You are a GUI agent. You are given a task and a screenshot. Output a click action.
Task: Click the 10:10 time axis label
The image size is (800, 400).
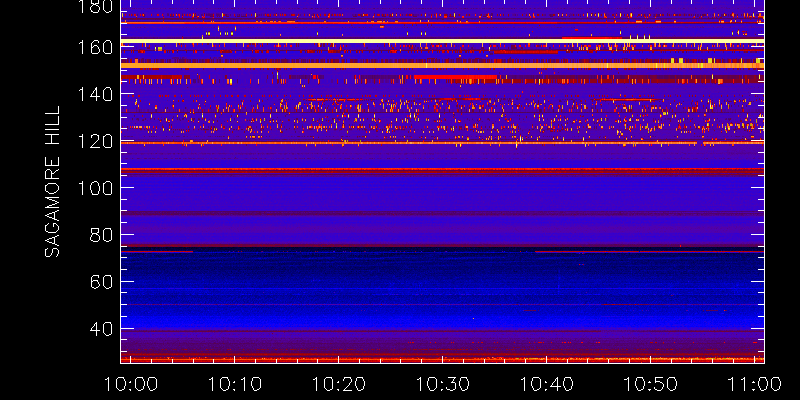(234, 384)
